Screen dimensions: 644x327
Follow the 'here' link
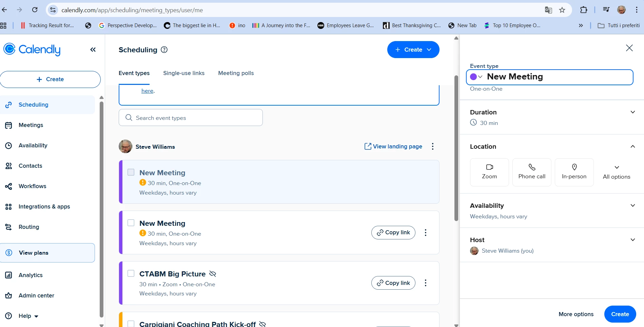147,91
